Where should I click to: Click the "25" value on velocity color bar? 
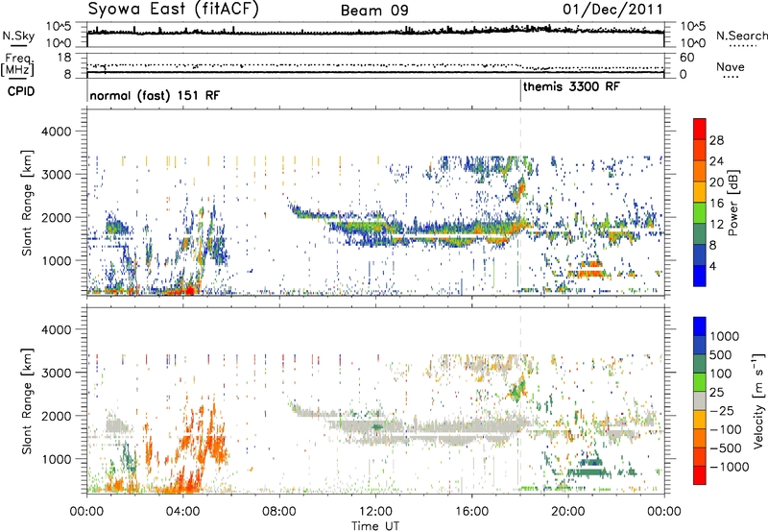tap(716, 392)
